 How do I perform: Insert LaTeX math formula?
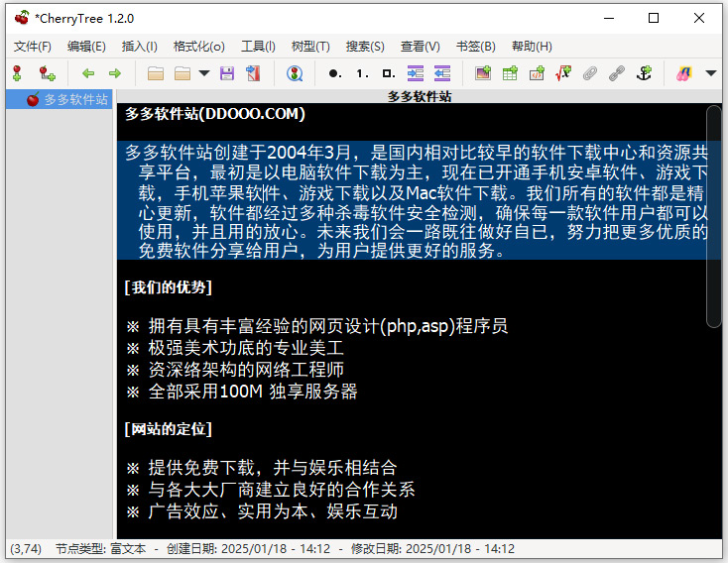[x=563, y=73]
